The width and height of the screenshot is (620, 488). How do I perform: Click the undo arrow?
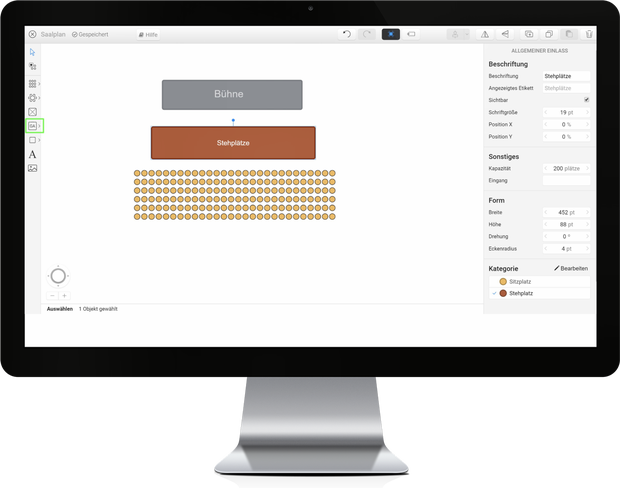click(347, 34)
